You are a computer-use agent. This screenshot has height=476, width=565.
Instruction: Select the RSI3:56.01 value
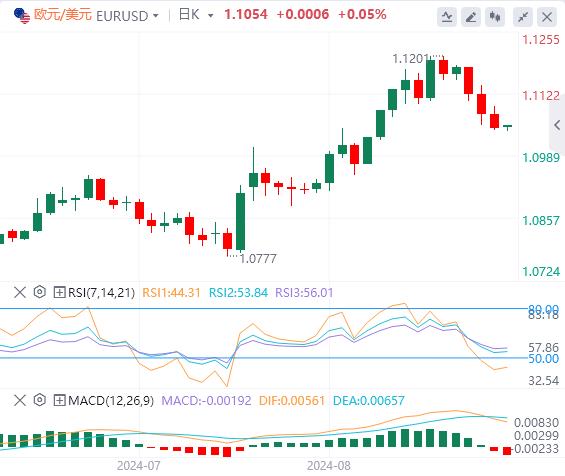[304, 293]
